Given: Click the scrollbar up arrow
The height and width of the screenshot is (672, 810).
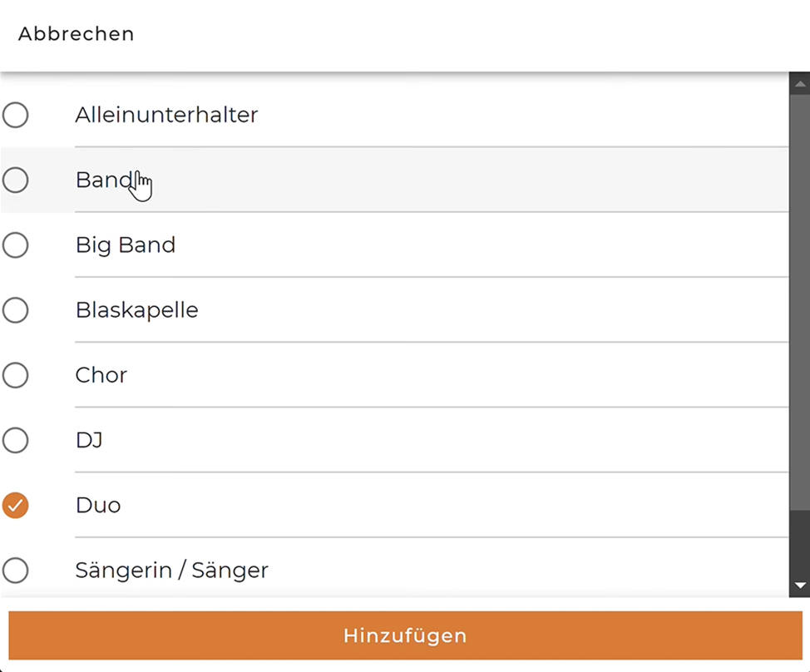Looking at the screenshot, I should pyautogui.click(x=800, y=84).
